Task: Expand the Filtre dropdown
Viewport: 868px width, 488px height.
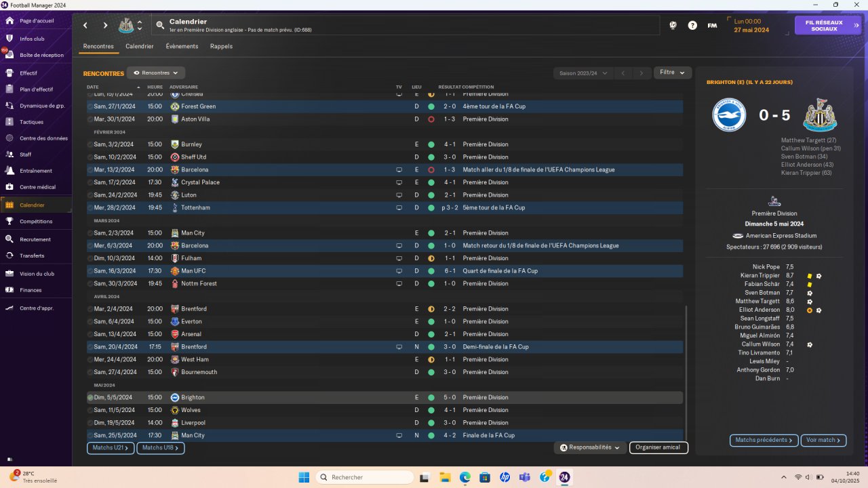Action: click(x=673, y=73)
